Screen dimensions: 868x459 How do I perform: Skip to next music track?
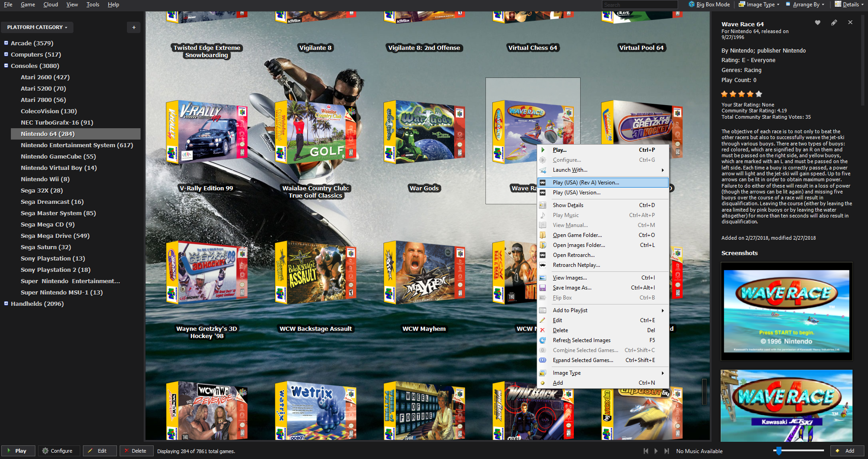666,451
